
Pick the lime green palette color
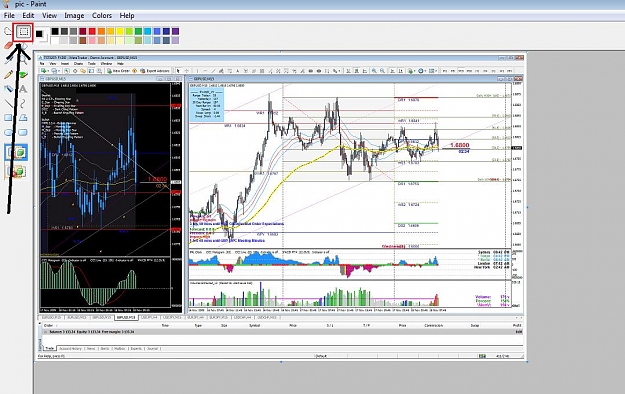click(129, 31)
